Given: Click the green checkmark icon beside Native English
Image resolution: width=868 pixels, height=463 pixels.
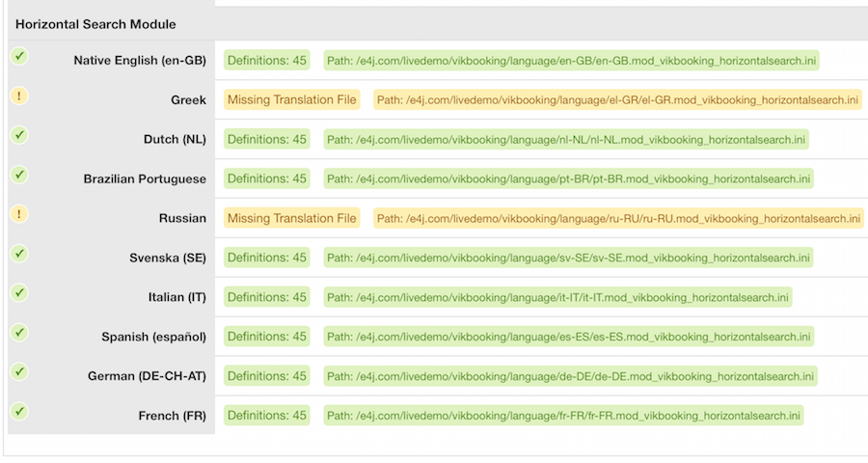Looking at the screenshot, I should point(19,56).
